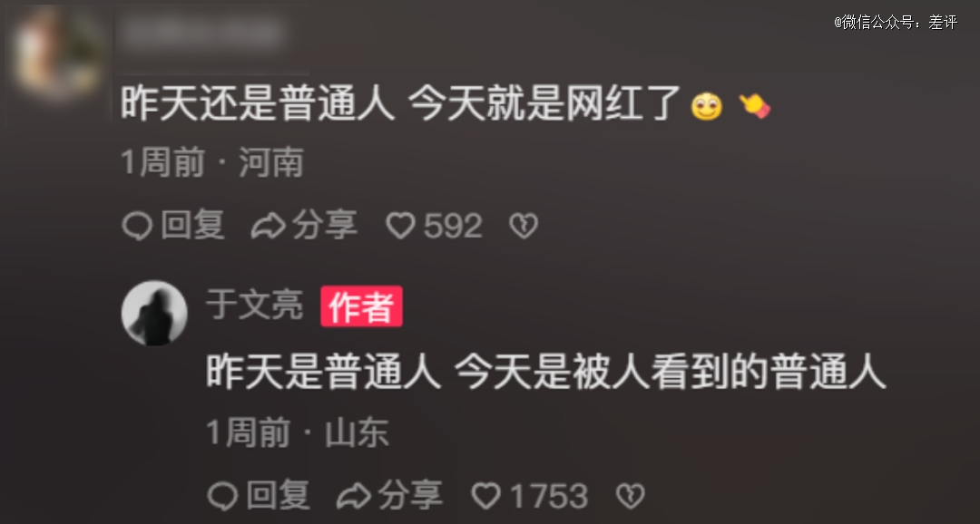Click the pointing hand emoji in first comment

pyautogui.click(x=754, y=106)
